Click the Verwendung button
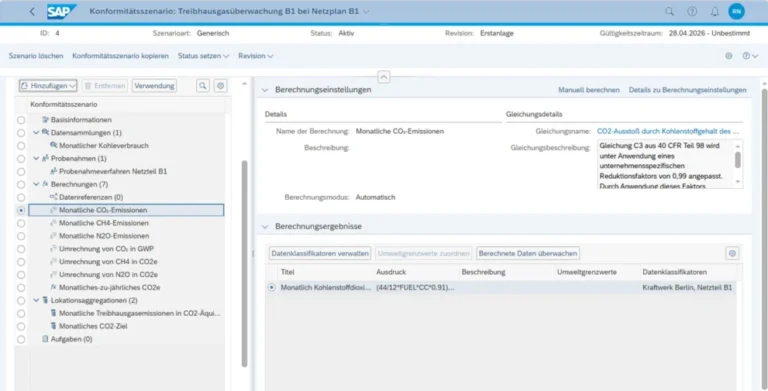 [154, 86]
